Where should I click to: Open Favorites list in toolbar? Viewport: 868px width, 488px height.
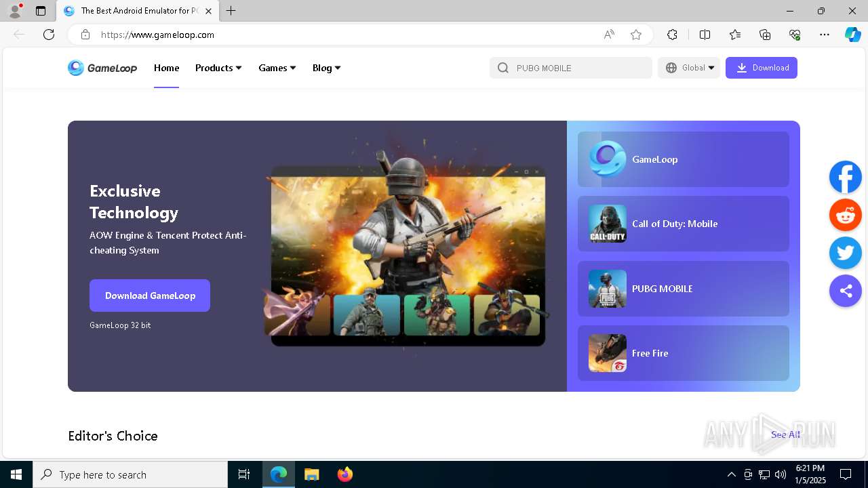pos(735,35)
